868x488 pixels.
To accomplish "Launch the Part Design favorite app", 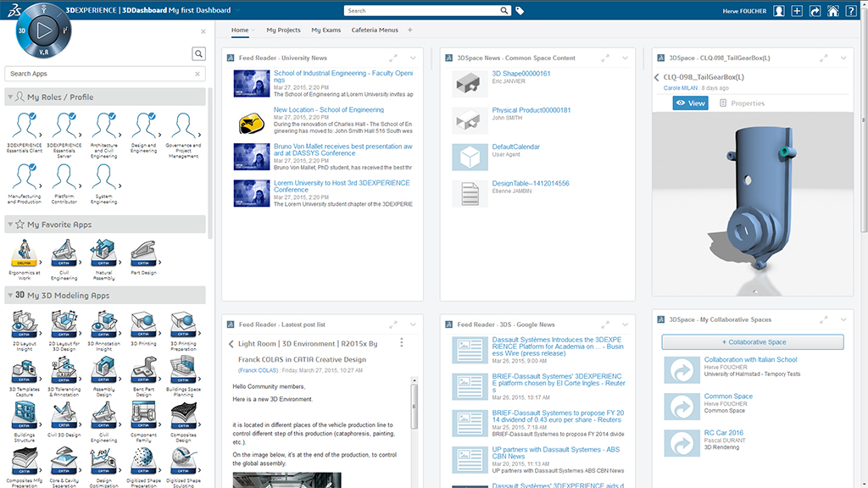I will pyautogui.click(x=143, y=254).
